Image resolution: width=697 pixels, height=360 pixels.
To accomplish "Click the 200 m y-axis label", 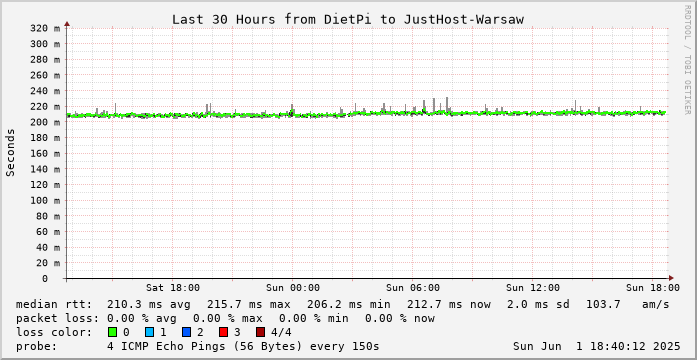I will click(45, 122).
